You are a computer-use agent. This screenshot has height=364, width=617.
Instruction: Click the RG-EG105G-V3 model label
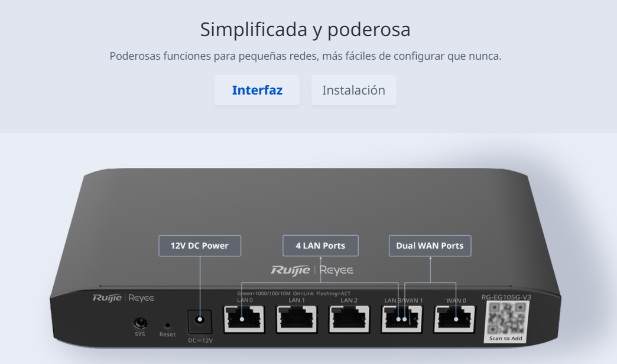click(x=506, y=297)
